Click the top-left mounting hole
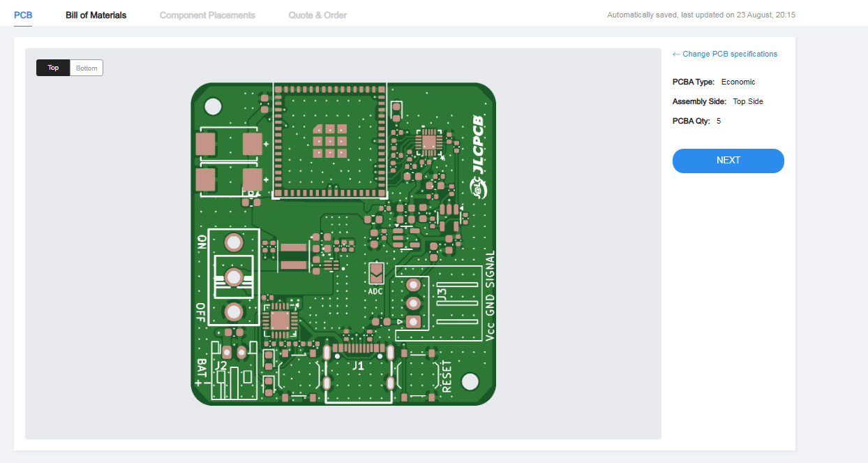This screenshot has height=463, width=868. point(213,106)
